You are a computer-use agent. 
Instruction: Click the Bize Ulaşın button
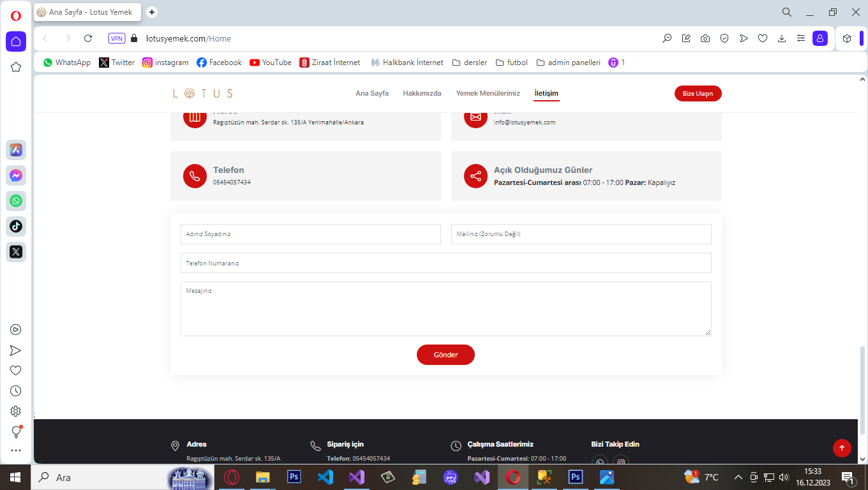(698, 93)
